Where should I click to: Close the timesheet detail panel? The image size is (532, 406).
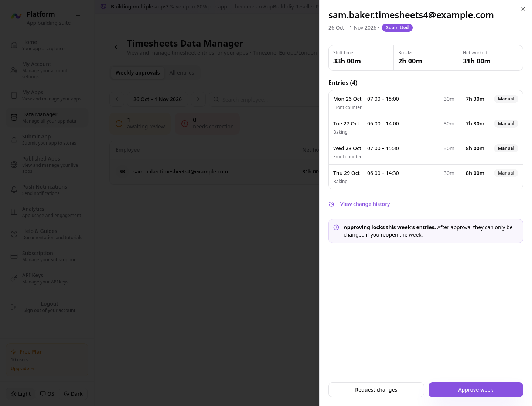click(523, 9)
